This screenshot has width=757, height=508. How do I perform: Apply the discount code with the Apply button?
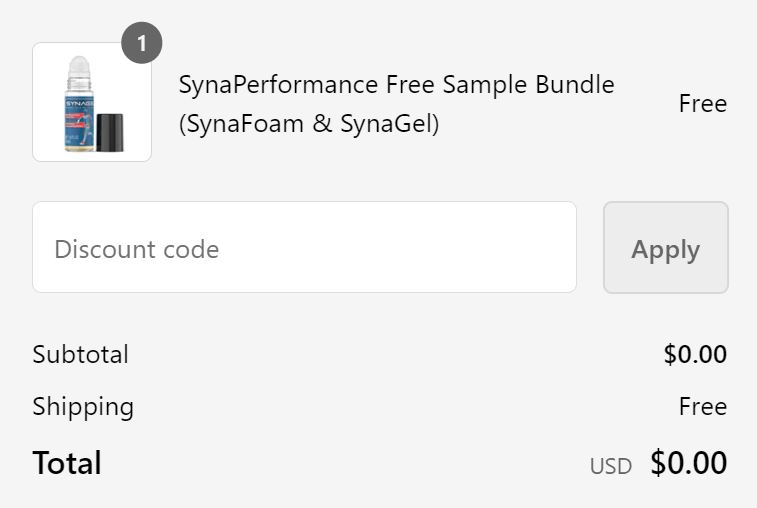click(666, 247)
